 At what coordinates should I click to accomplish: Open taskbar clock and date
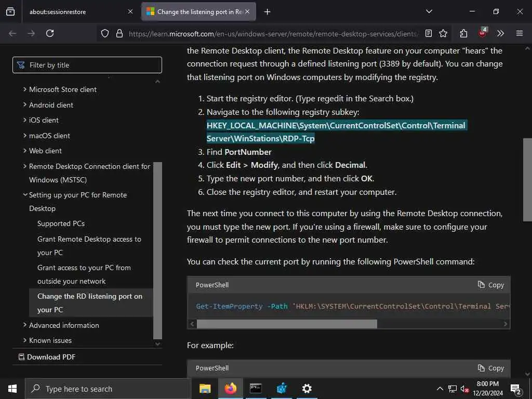pyautogui.click(x=488, y=389)
